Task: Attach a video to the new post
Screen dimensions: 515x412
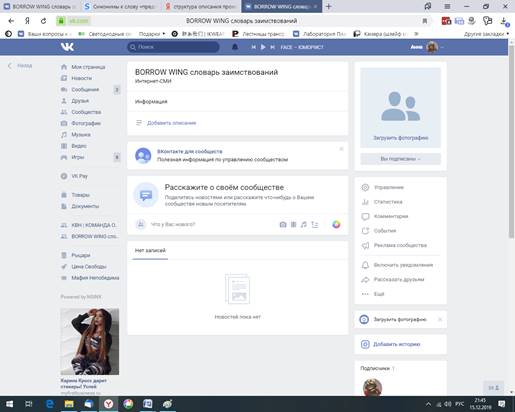Action: 293,225
